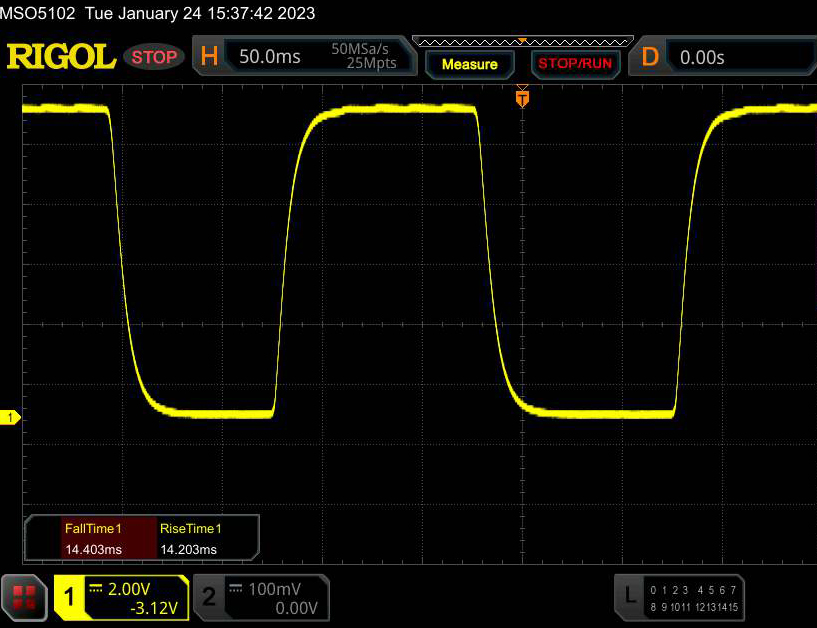The image size is (817, 628).
Task: Click the -3.12V channel 1 offset
Action: 154,608
